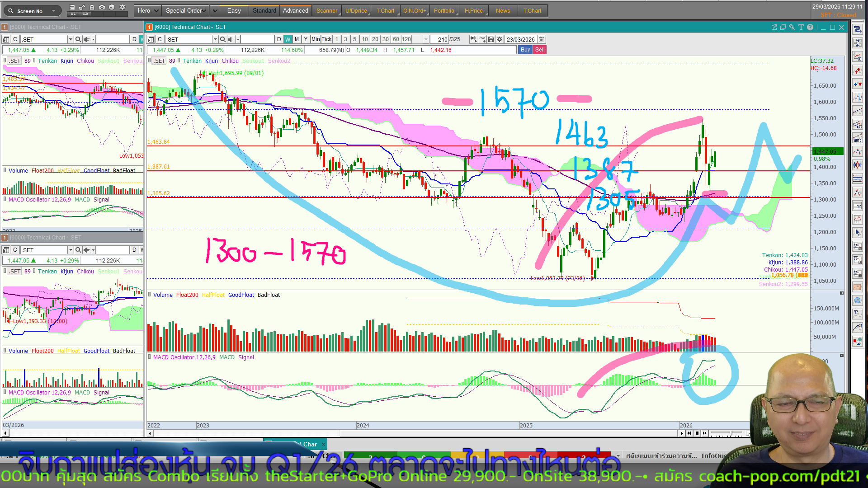
Task: Toggle the daily D timeframe button
Action: point(279,39)
